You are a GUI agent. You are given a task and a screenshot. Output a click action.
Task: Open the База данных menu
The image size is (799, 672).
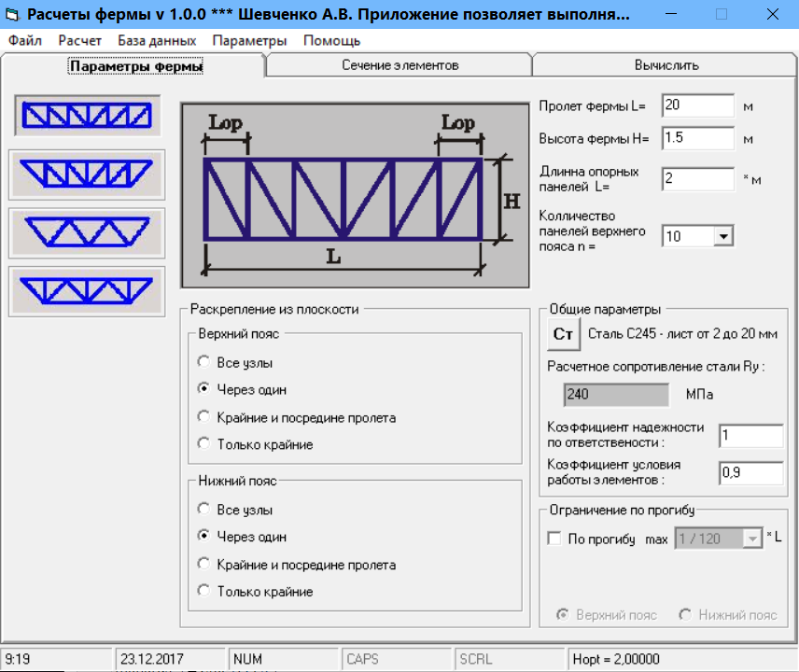[157, 41]
